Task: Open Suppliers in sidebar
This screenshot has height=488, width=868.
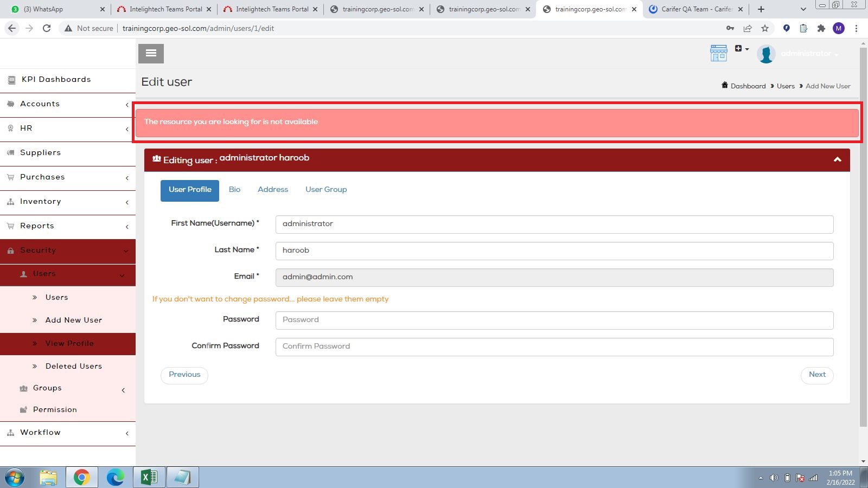Action: [x=68, y=153]
